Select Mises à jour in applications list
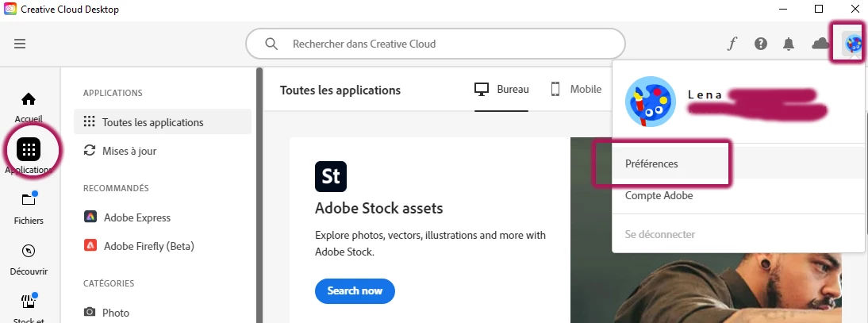 pos(129,151)
